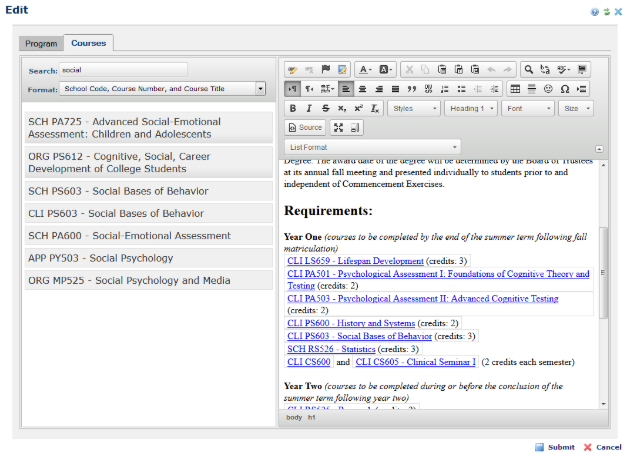The width and height of the screenshot is (628, 463).
Task: Click the smiley icon
Action: pos(548,89)
